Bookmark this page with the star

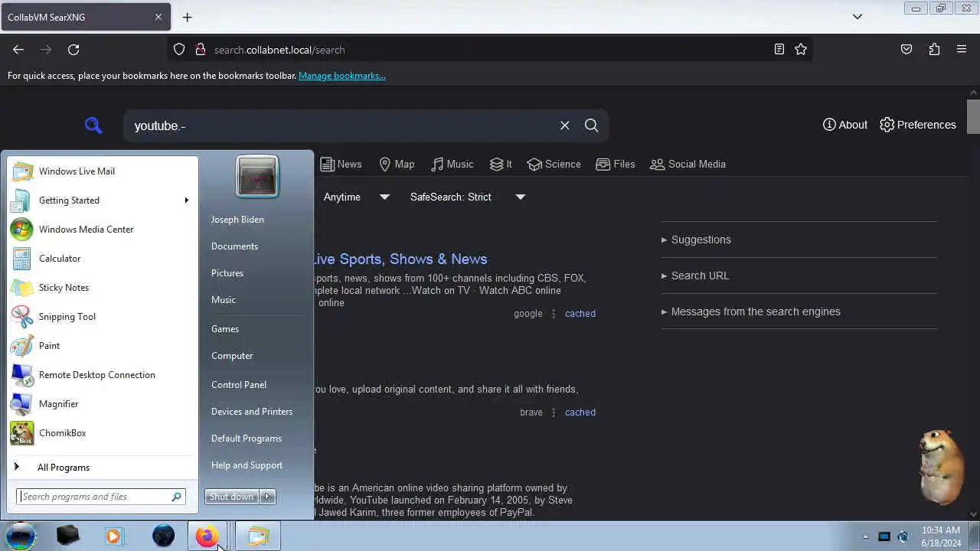click(x=801, y=49)
